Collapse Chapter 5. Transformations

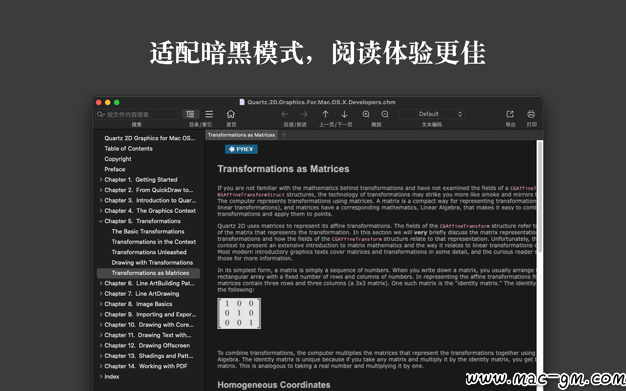pos(101,221)
